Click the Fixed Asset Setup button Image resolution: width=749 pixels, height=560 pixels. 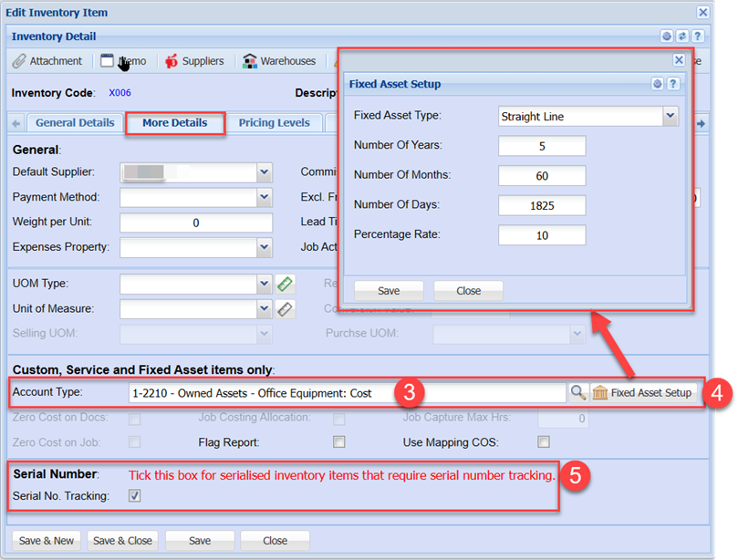pos(643,392)
